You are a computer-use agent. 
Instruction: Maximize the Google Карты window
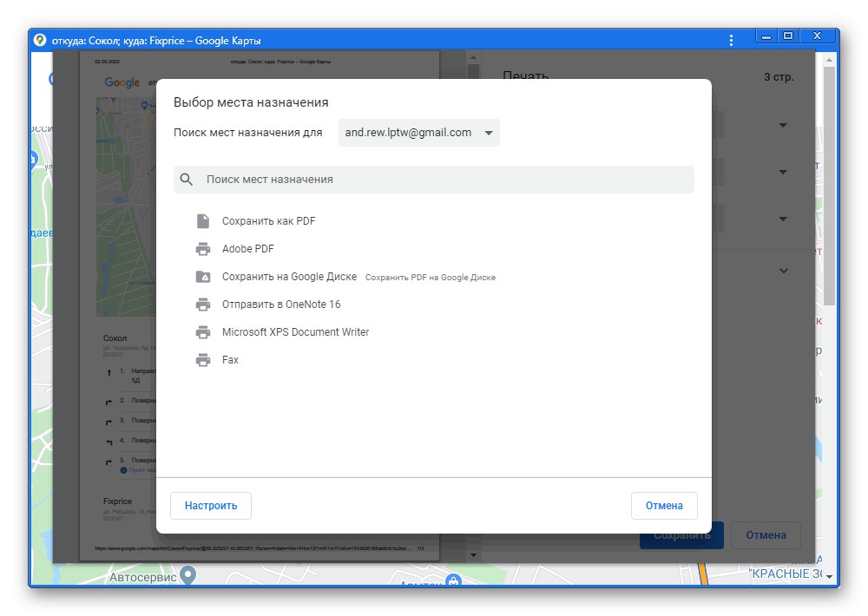tap(788, 36)
